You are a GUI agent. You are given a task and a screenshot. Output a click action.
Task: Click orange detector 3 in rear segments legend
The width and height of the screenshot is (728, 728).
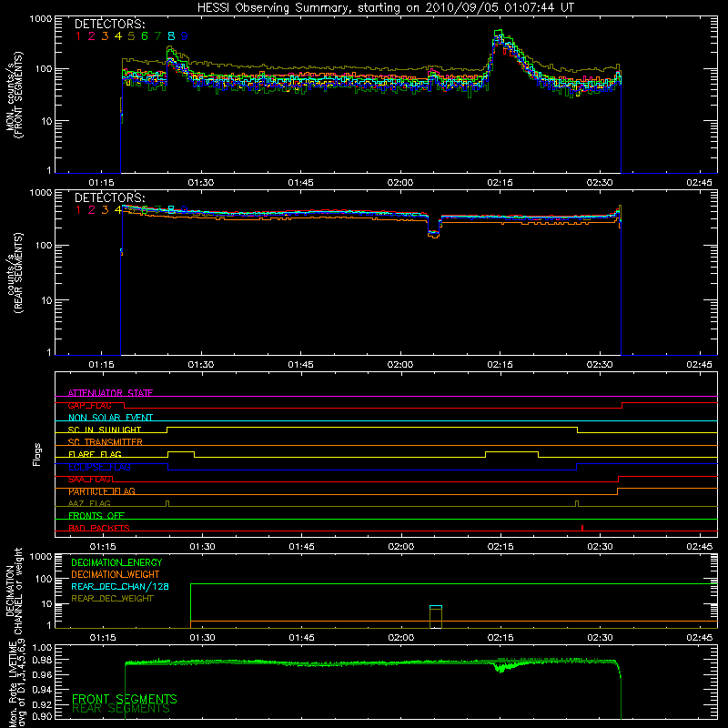[x=105, y=210]
